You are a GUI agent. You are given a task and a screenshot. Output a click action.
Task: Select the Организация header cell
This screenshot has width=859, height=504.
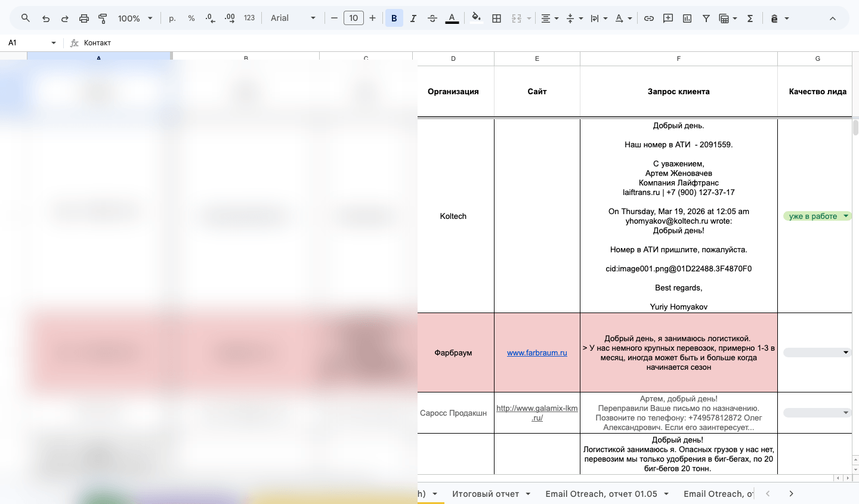pos(453,92)
